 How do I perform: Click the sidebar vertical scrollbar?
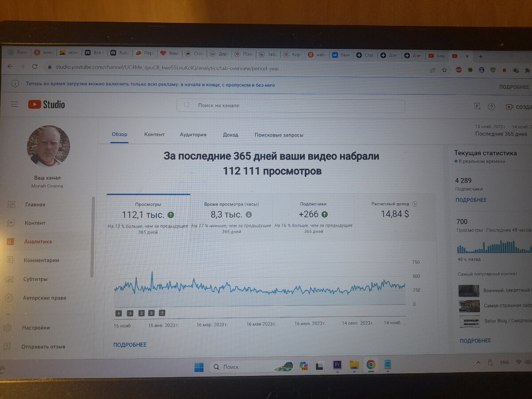(93, 237)
